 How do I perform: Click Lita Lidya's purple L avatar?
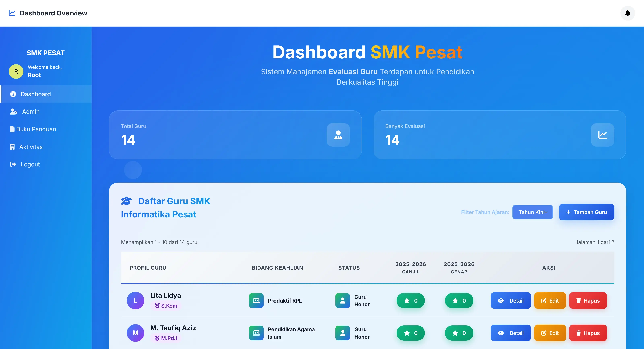coord(135,300)
